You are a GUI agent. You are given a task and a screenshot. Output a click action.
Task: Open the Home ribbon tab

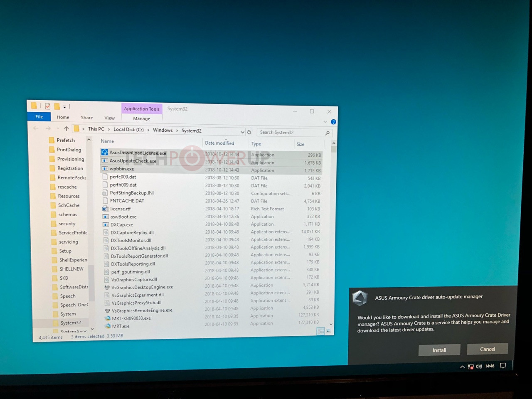[x=63, y=117]
